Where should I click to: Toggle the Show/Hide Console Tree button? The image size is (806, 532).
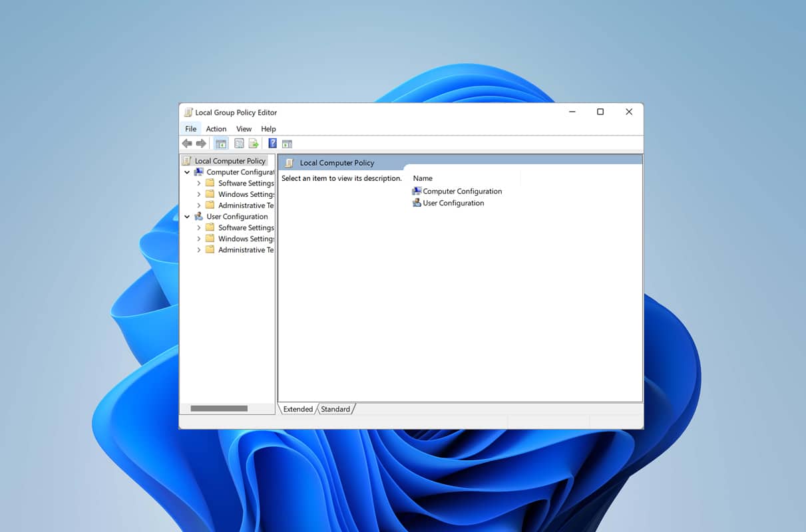(x=221, y=143)
